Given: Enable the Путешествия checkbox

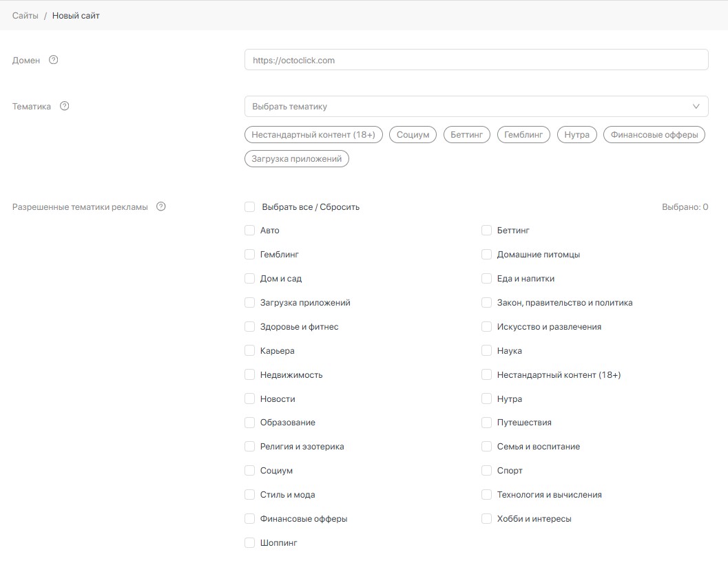Looking at the screenshot, I should pyautogui.click(x=487, y=423).
